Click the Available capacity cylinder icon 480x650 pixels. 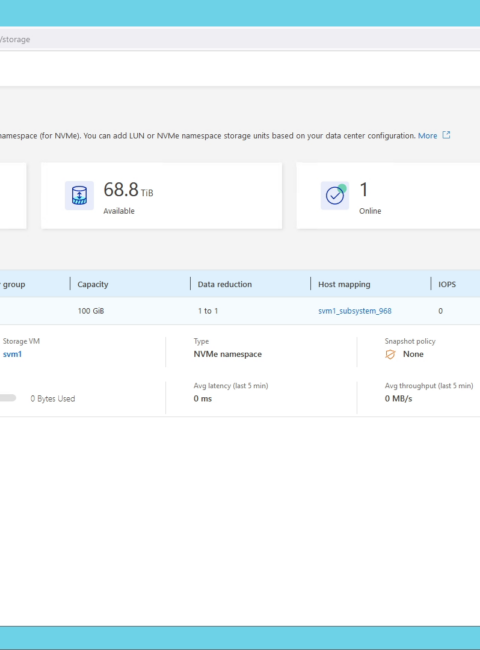click(79, 195)
